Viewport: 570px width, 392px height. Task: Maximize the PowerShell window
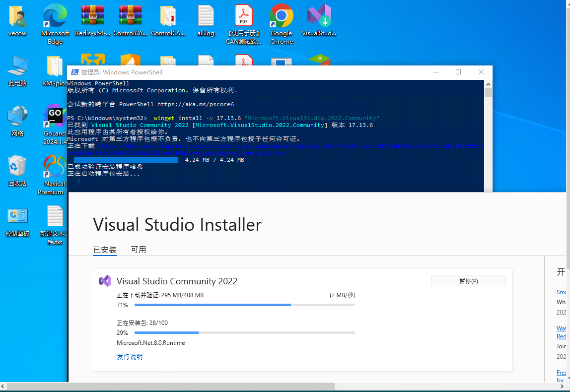458,72
